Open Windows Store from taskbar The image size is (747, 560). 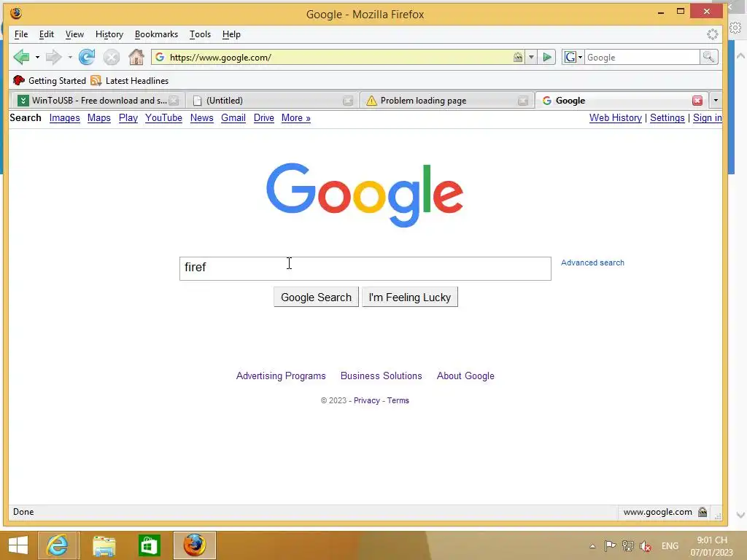click(x=149, y=545)
